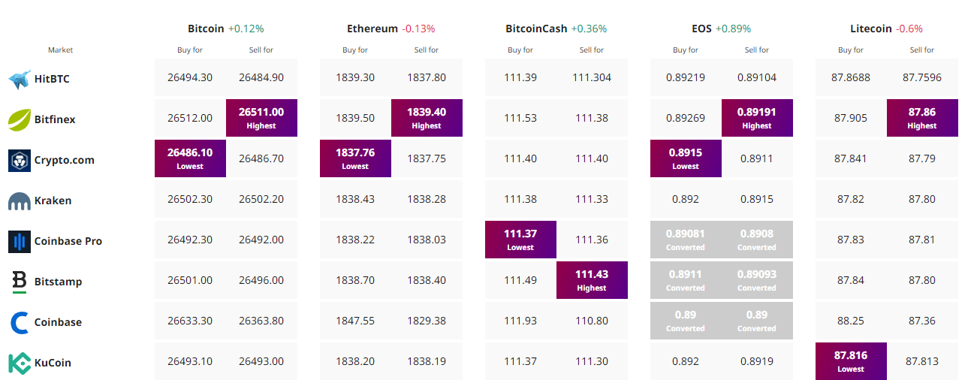Click Coinbase Pro converted EOS buy 0.89081
This screenshot has height=380, width=980.
click(686, 240)
